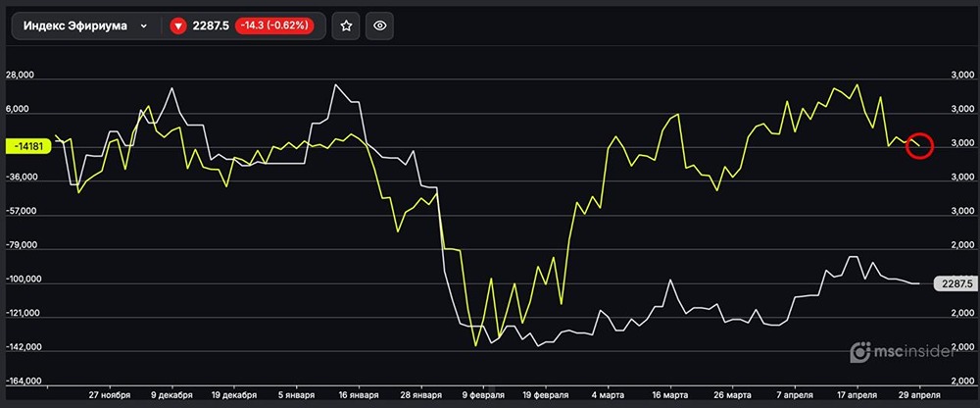Click the -164,000 left axis label
The image size is (980, 408).
coord(24,382)
